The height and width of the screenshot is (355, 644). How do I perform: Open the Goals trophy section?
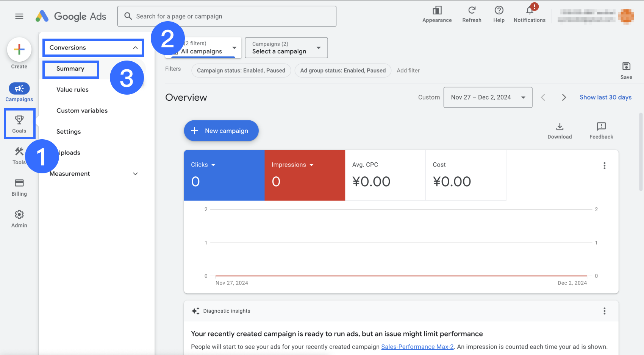click(19, 124)
